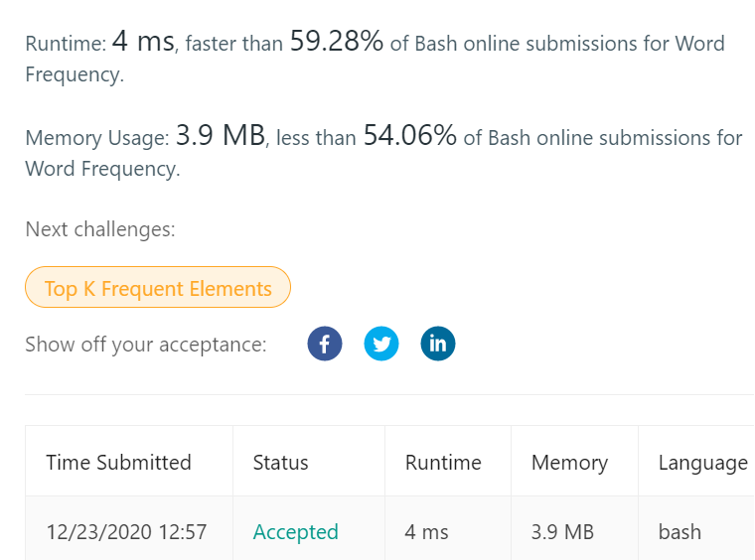Click the 59.28% runtime percentile figure
Viewport: 755px width, 560px height.
click(337, 41)
